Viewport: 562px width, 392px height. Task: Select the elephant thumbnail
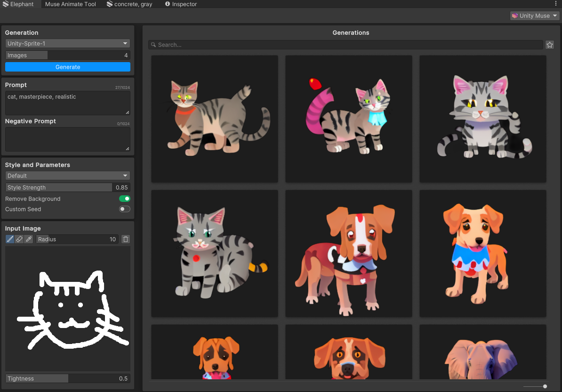tap(483, 352)
